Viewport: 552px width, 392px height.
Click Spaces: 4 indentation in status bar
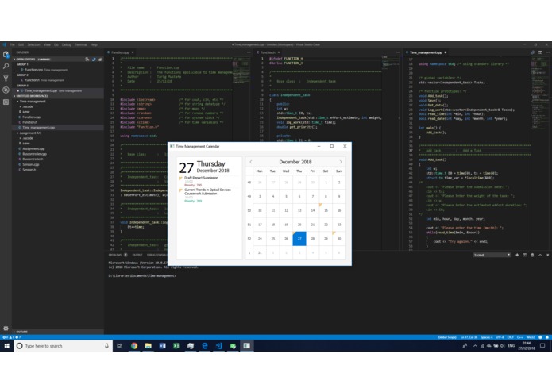[487, 337]
